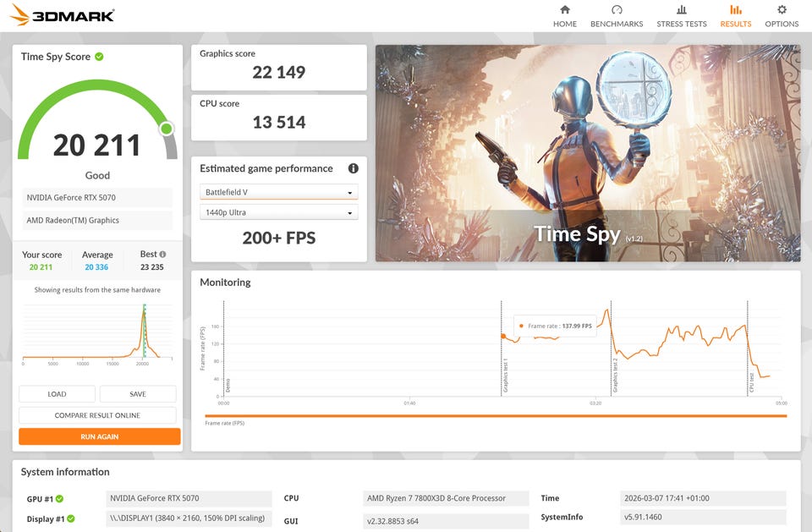This screenshot has width=812, height=532.
Task: Click Showing results from the same hardware text
Action: click(97, 290)
